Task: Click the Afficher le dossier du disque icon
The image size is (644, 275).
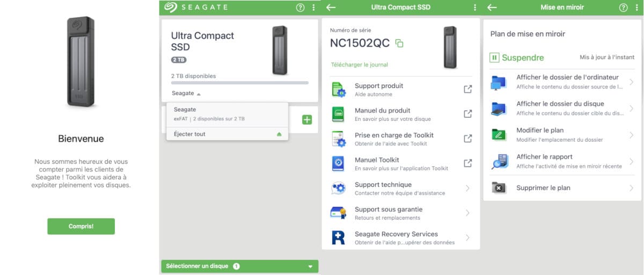Action: 499,109
